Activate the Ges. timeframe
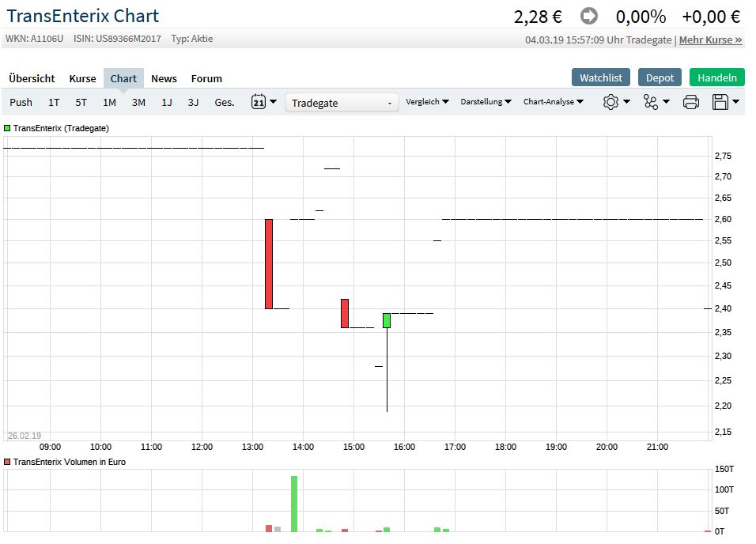 coord(224,102)
